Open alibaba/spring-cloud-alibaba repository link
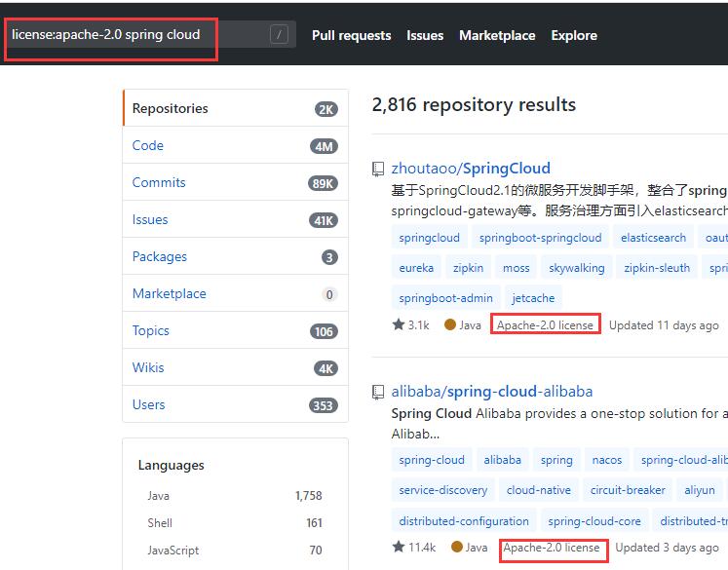Screen dimensions: 728x570 pos(492,392)
